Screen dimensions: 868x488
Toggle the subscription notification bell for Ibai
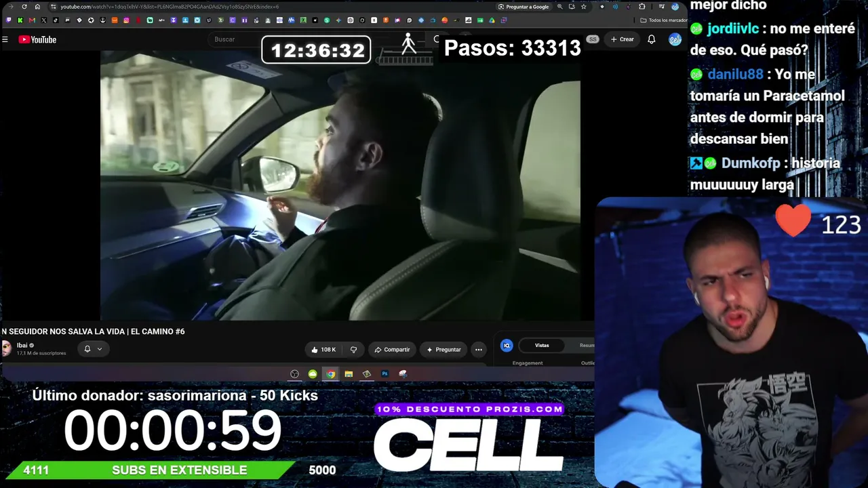coord(87,349)
